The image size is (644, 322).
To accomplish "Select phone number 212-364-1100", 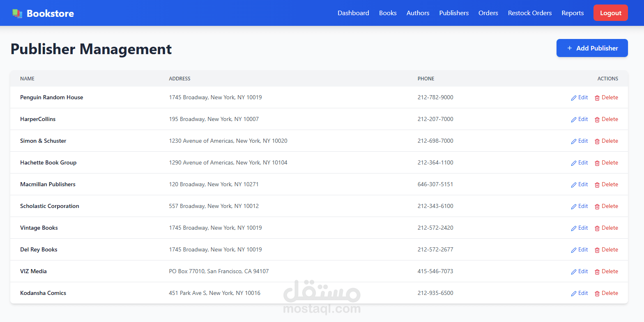I will [x=435, y=162].
